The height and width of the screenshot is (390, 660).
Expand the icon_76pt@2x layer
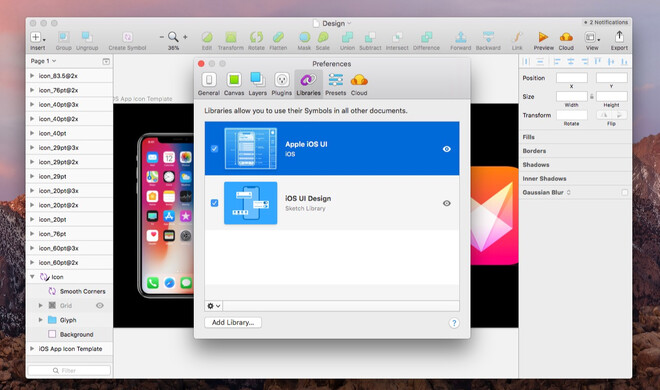click(x=32, y=90)
